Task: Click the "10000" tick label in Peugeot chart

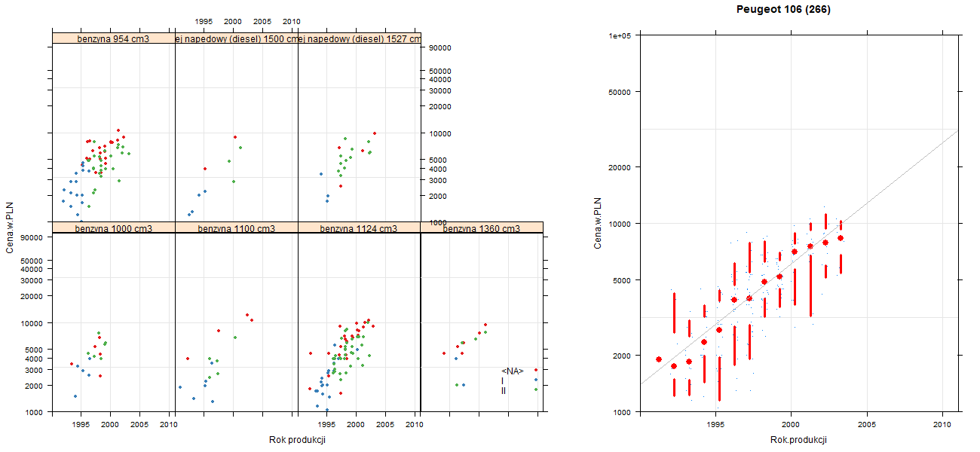Action: 620,224
